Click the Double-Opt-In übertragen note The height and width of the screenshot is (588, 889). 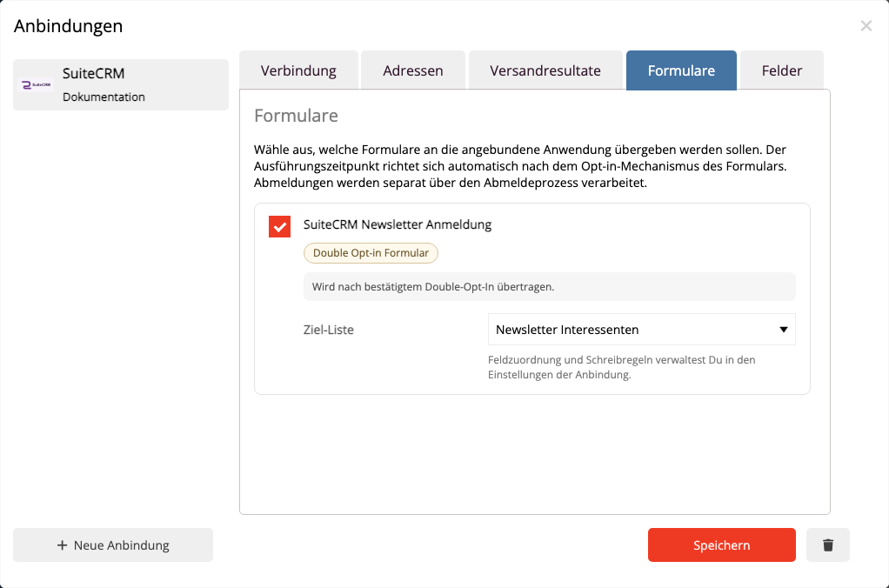[x=550, y=287]
